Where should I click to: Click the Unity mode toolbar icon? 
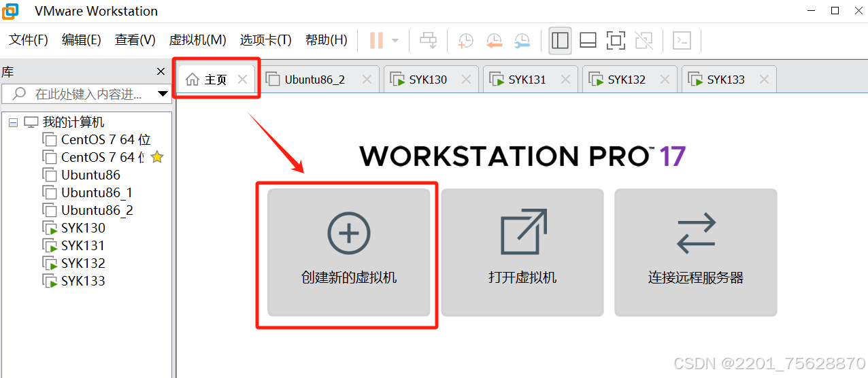point(644,41)
